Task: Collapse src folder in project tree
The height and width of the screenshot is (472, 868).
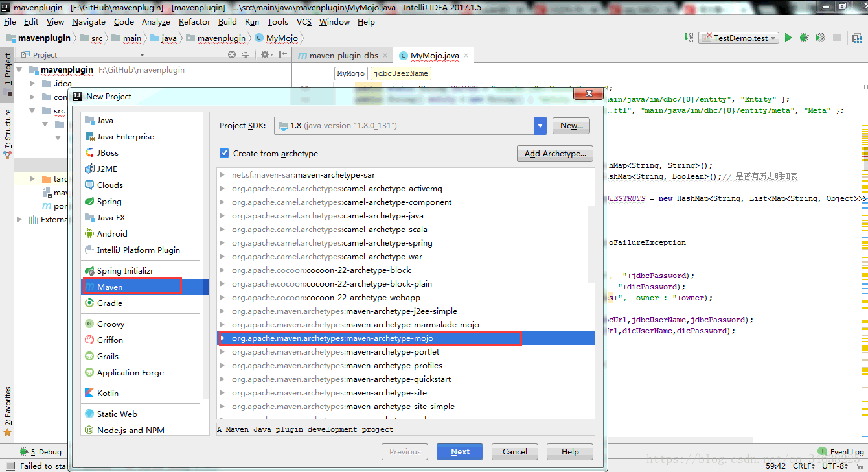Action: (32, 111)
